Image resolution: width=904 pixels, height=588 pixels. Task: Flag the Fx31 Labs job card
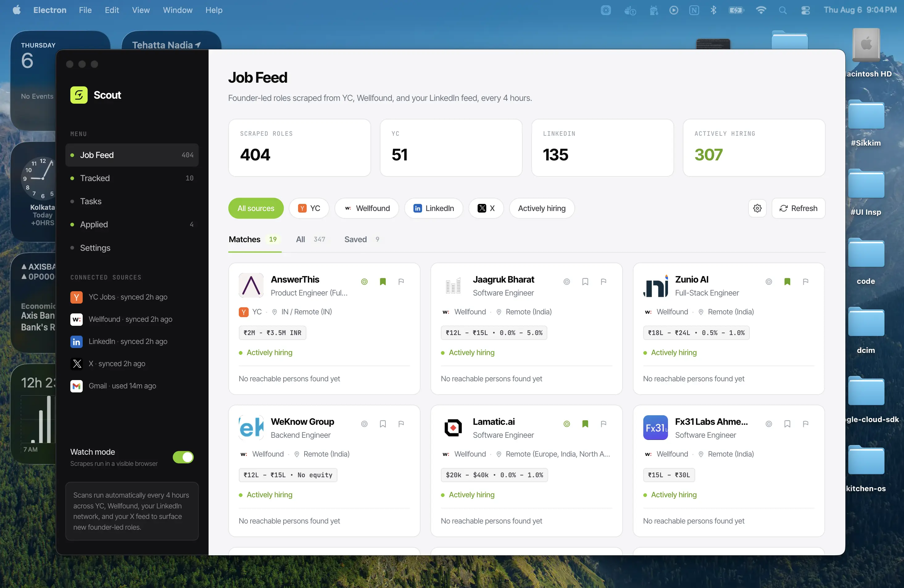806,424
